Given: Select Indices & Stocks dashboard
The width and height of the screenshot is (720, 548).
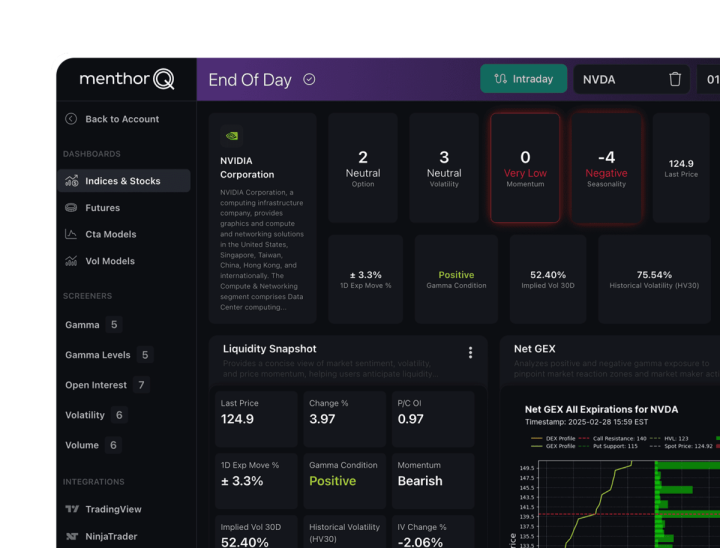Looking at the screenshot, I should click(x=124, y=181).
